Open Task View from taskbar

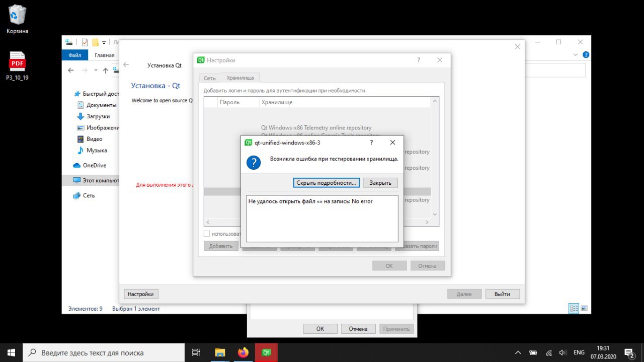click(x=196, y=352)
